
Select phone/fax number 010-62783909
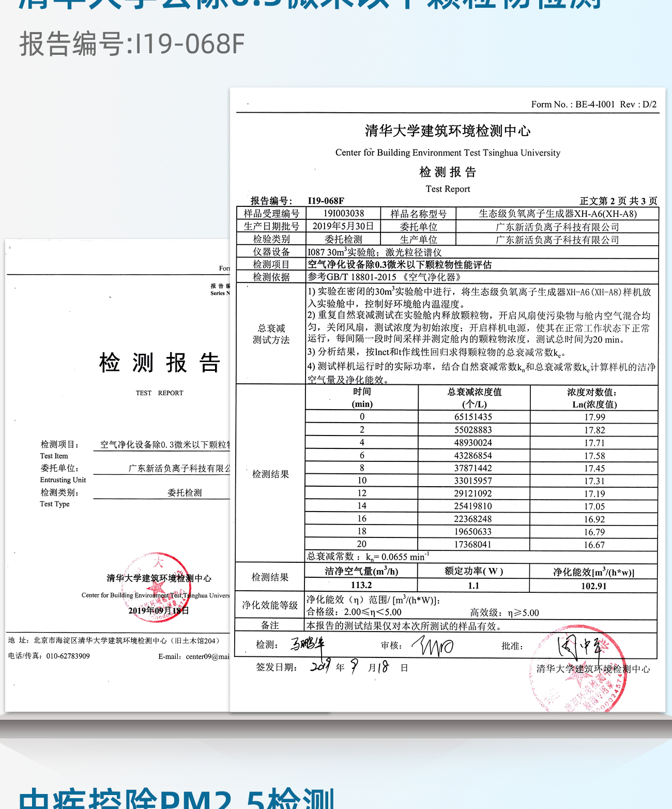tap(68, 656)
